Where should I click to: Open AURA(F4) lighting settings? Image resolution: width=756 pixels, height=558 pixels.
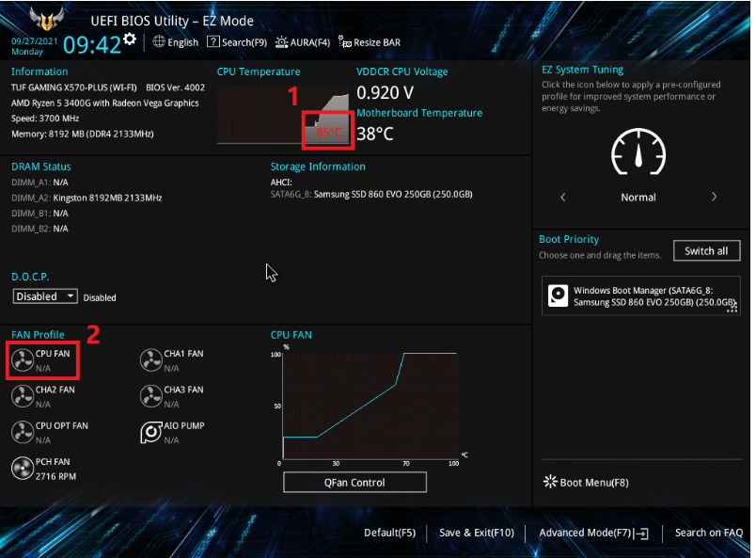click(x=302, y=42)
